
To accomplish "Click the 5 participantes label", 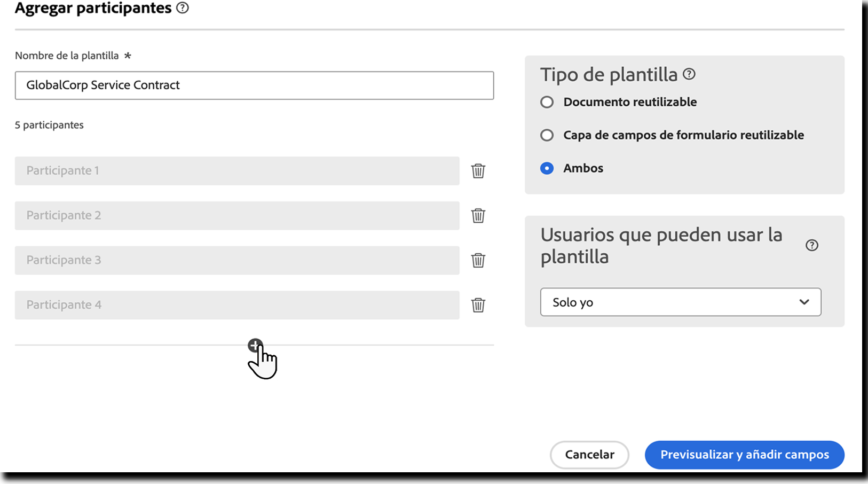I will (49, 124).
